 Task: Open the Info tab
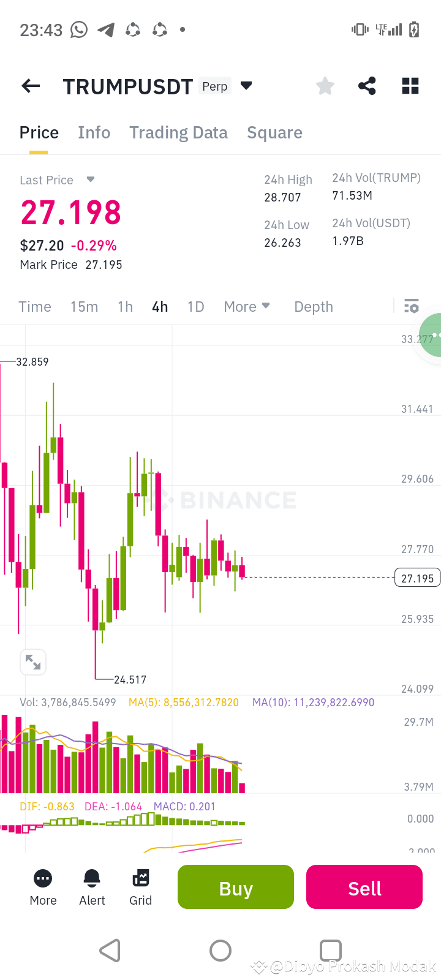tap(94, 132)
